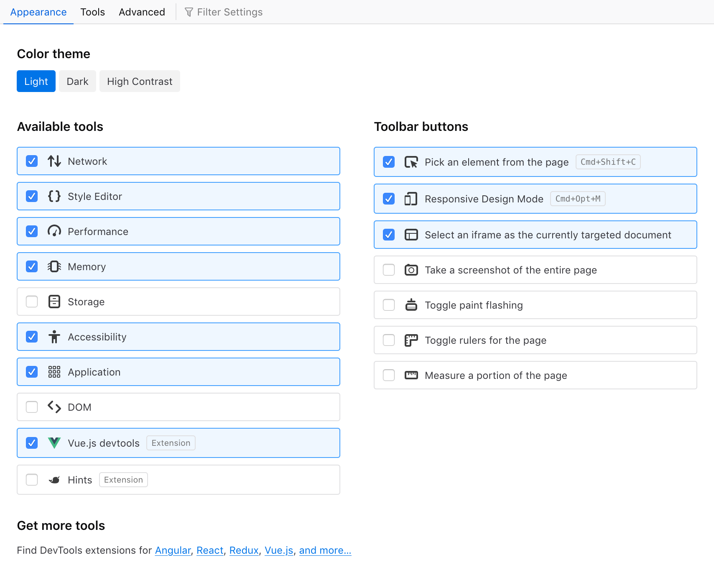Click the Memory chip icon
714x588 pixels.
54,266
